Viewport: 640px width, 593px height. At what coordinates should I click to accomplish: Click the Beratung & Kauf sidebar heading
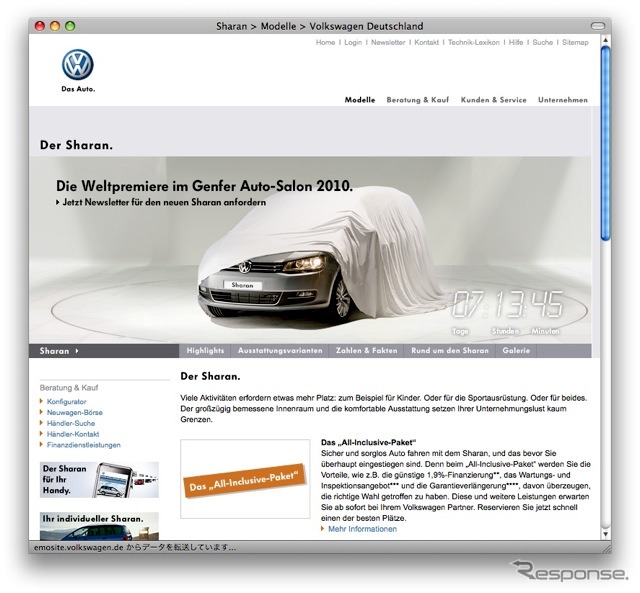click(x=69, y=388)
